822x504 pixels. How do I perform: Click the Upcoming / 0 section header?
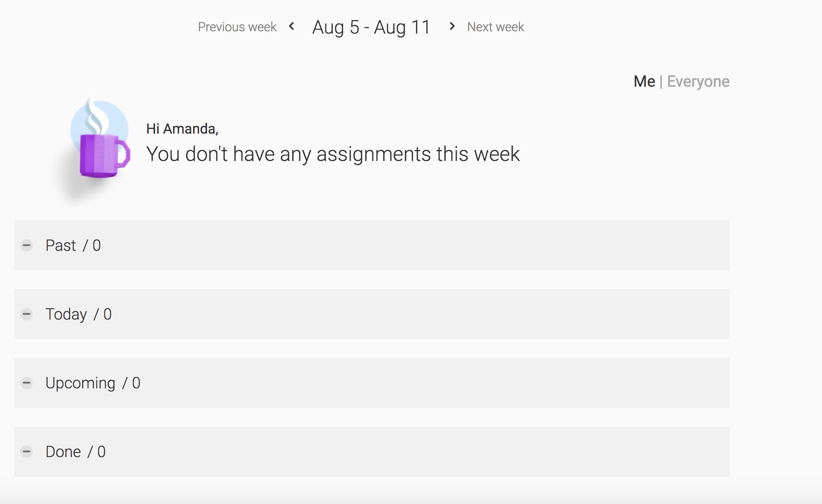(93, 383)
